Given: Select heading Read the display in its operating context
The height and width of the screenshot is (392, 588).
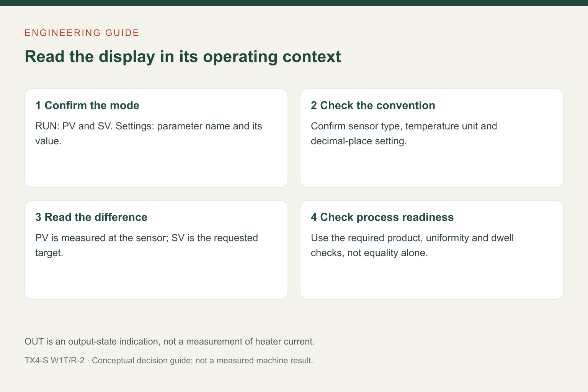Looking at the screenshot, I should pyautogui.click(x=183, y=57).
